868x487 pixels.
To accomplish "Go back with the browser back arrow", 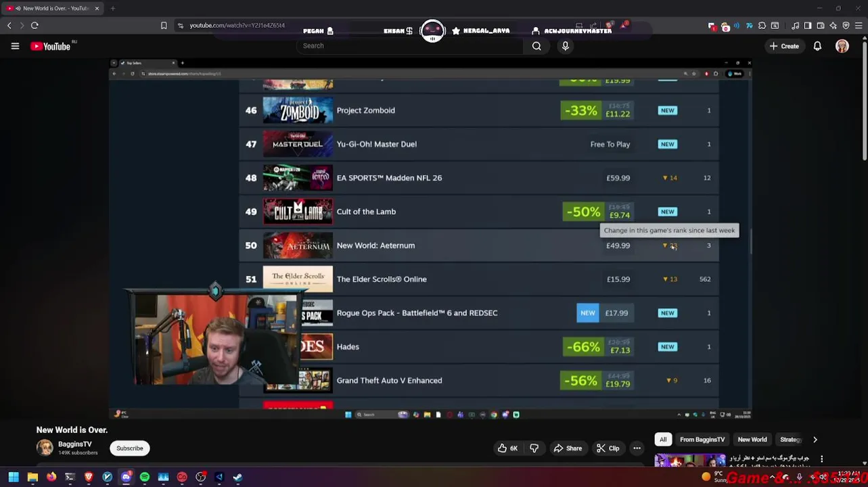I will tap(9, 25).
